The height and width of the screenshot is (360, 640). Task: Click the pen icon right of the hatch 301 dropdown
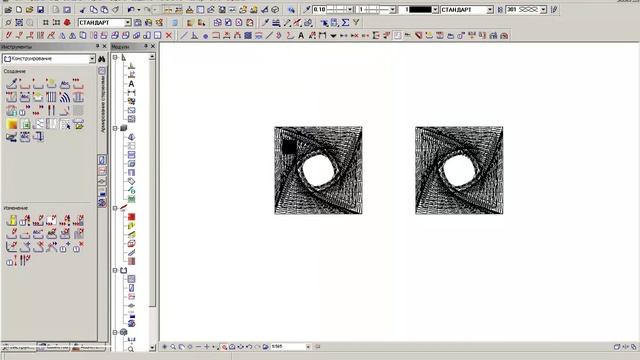click(x=554, y=9)
